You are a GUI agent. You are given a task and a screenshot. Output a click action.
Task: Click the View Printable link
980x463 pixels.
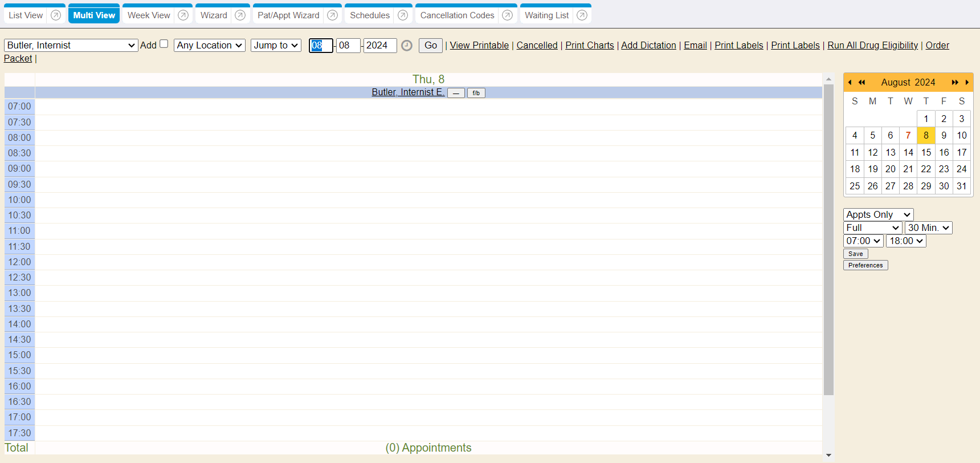coord(479,46)
